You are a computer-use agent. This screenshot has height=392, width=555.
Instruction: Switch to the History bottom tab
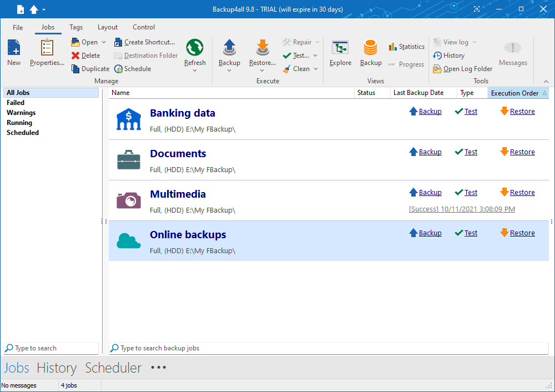(57, 368)
